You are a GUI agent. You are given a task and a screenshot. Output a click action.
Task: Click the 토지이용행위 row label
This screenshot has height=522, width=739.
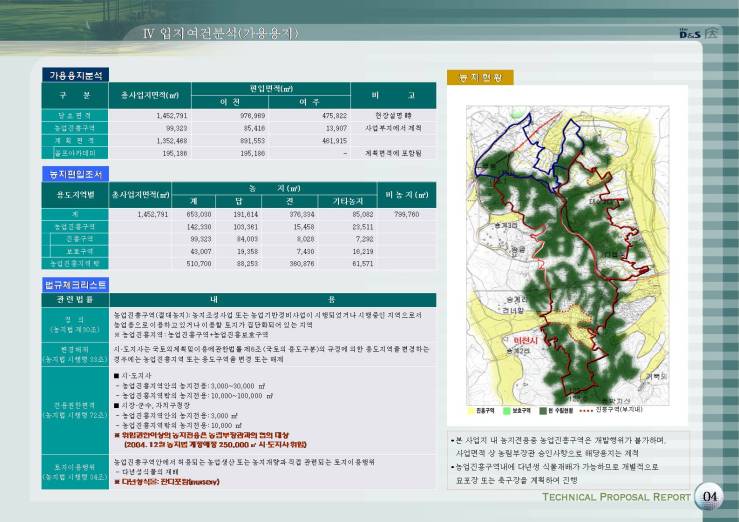click(x=73, y=469)
